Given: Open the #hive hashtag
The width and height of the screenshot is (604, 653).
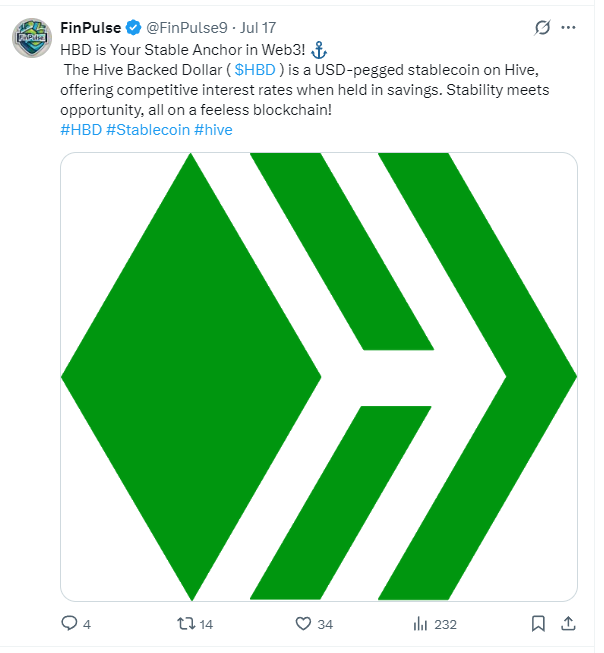Looking at the screenshot, I should click(x=213, y=130).
